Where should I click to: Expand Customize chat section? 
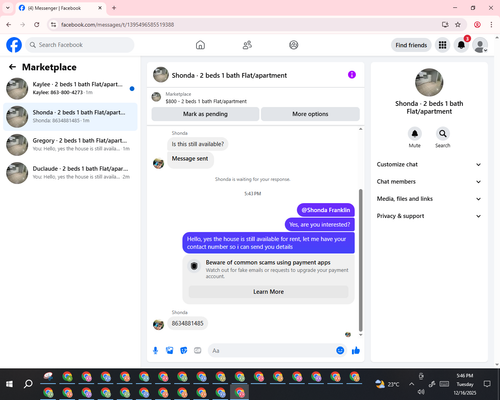click(429, 164)
